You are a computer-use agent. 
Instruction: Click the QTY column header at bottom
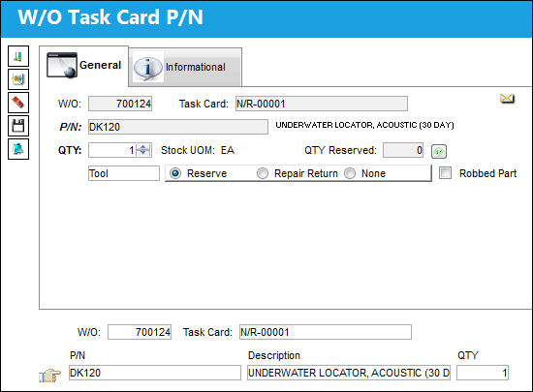pos(468,355)
